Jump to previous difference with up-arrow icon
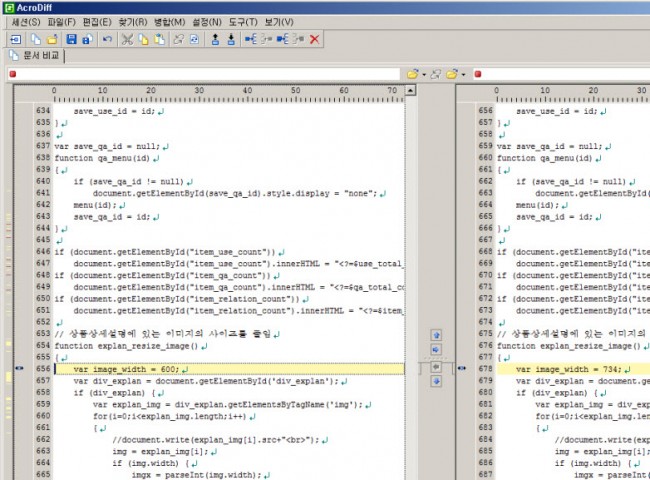 point(215,39)
